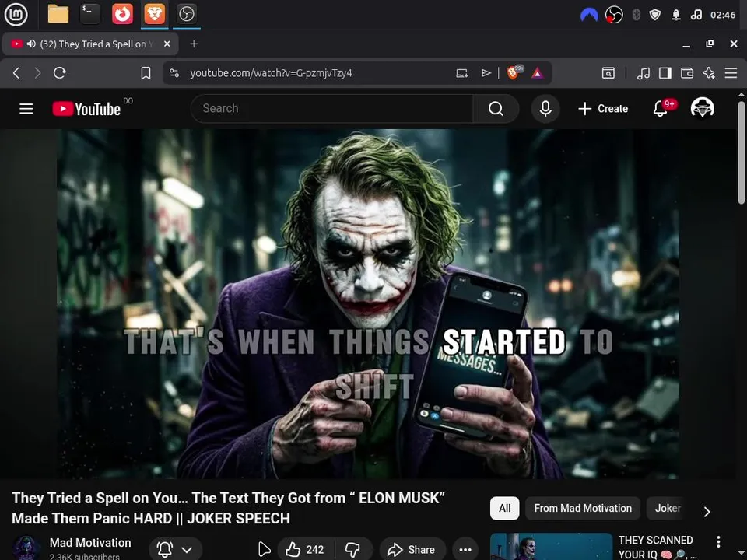The height and width of the screenshot is (560, 747).
Task: Open more video actions ellipsis
Action: click(x=465, y=550)
